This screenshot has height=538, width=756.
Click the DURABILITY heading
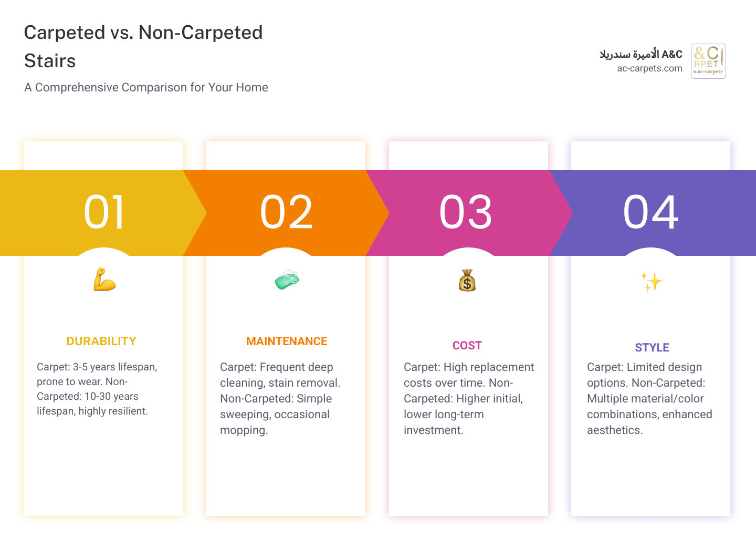point(101,342)
